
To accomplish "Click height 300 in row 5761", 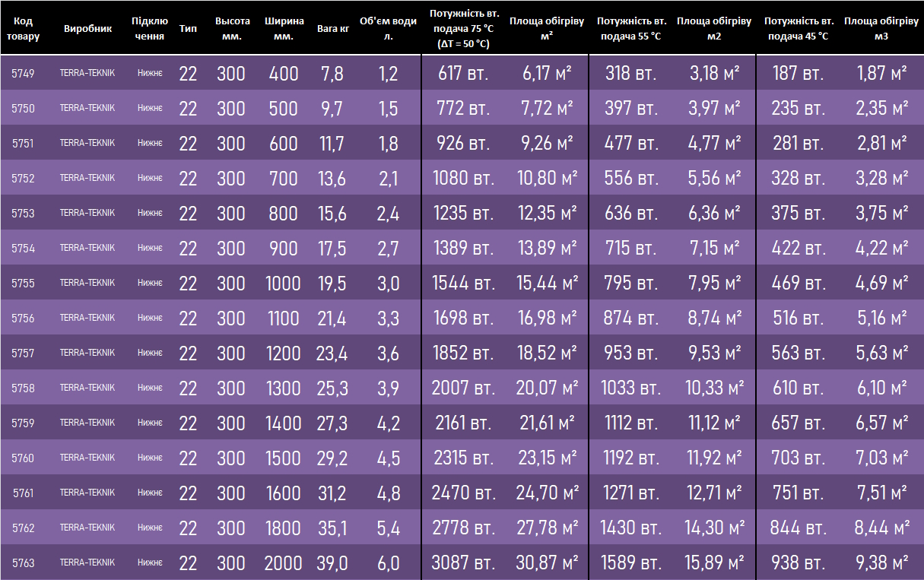I will (x=231, y=493).
